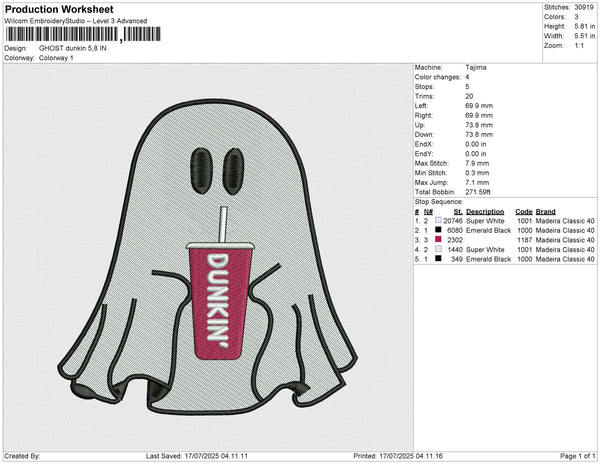The width and height of the screenshot is (600, 464).
Task: Click the Super White swatch beside 20746 stitches
Action: (x=438, y=220)
